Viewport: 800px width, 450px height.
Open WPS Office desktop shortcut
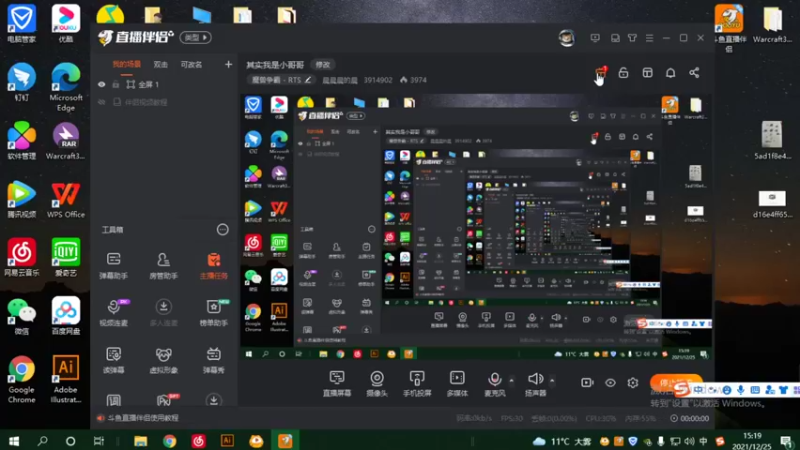[x=66, y=200]
